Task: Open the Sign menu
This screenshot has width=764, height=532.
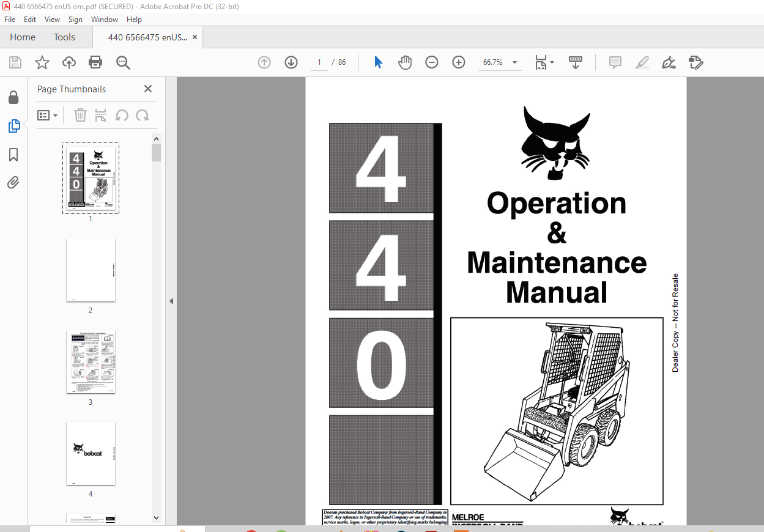Action: tap(75, 20)
